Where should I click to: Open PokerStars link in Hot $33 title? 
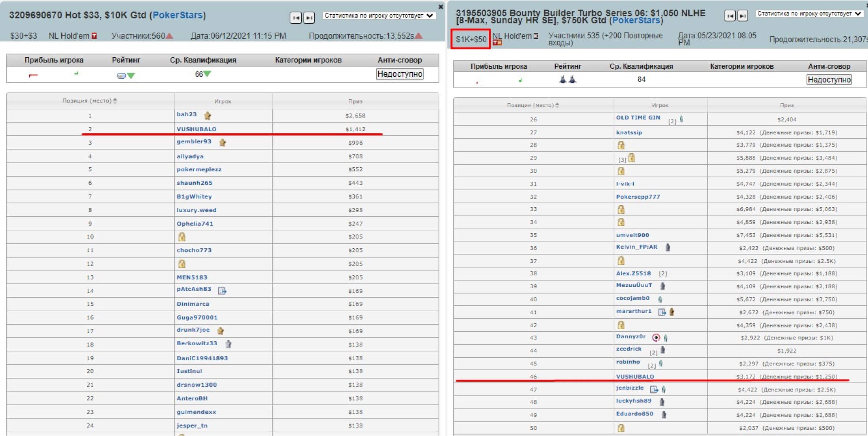(177, 15)
